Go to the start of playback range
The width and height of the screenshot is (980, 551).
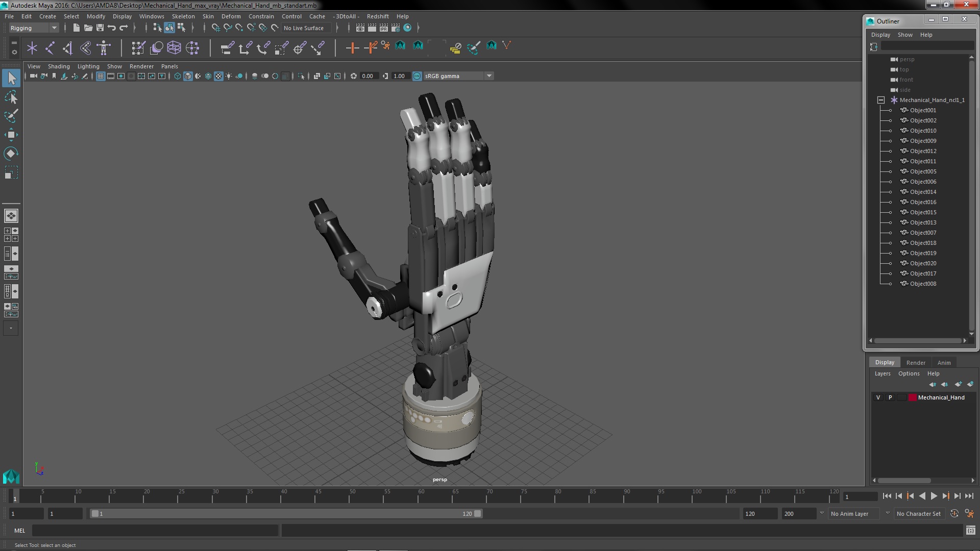887,496
